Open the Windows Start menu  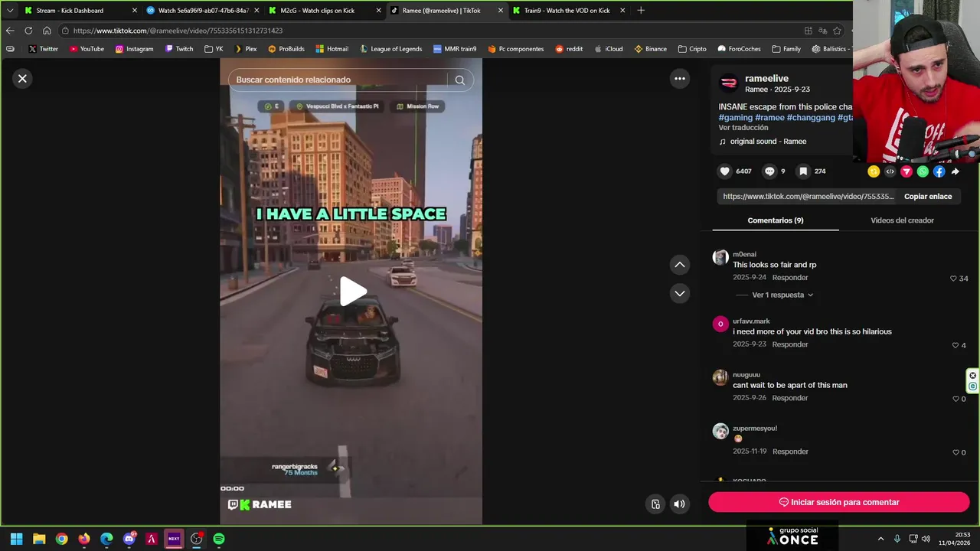point(16,539)
